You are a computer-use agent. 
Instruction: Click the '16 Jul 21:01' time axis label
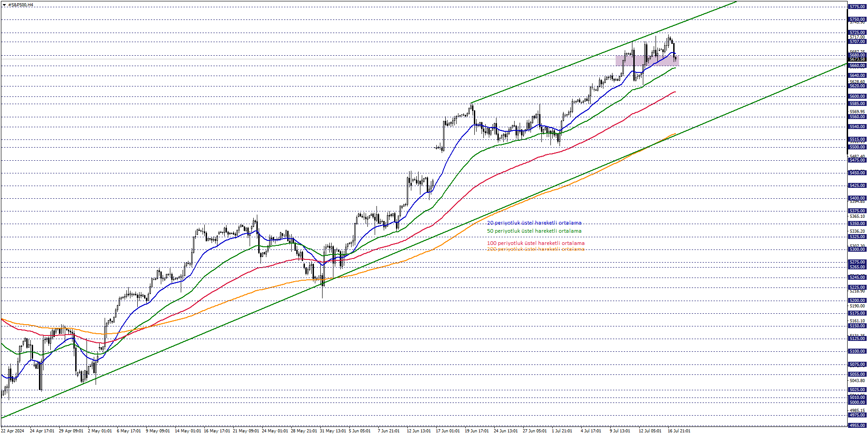point(679,431)
